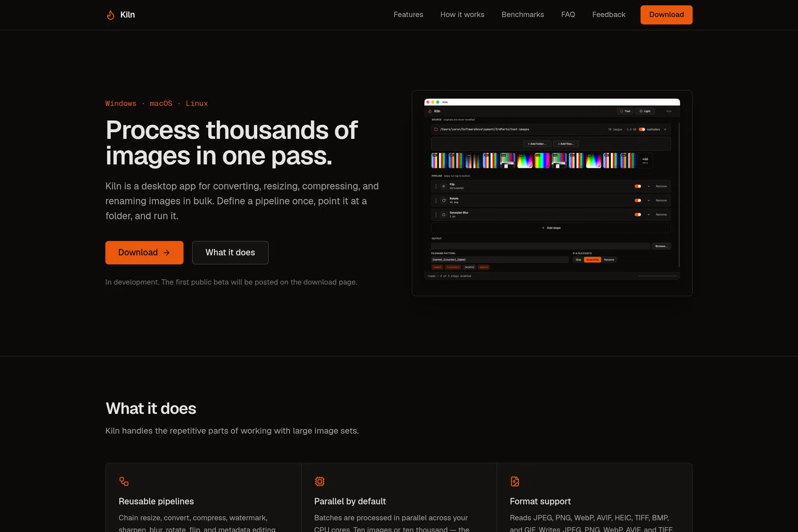
Task: Open the Features nav link
Action: click(408, 15)
